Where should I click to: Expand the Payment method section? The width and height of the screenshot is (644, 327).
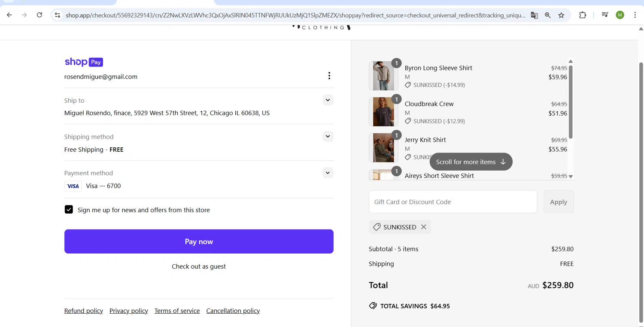(328, 173)
